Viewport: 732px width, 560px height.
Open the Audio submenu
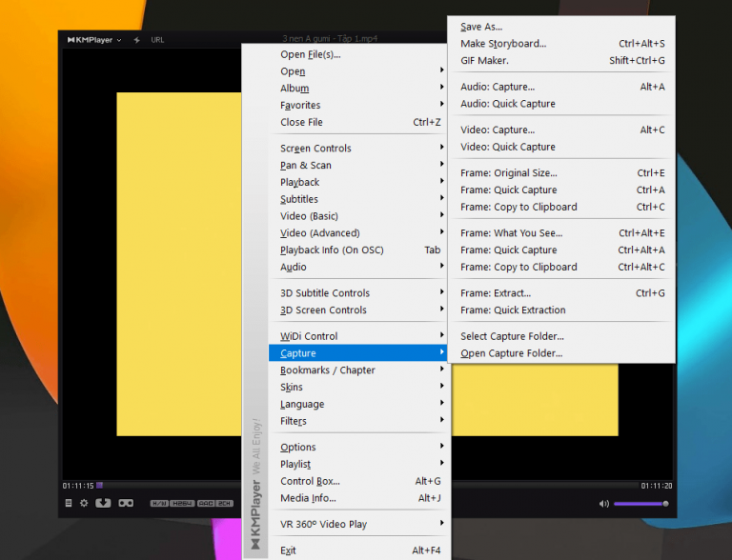pyautogui.click(x=359, y=267)
